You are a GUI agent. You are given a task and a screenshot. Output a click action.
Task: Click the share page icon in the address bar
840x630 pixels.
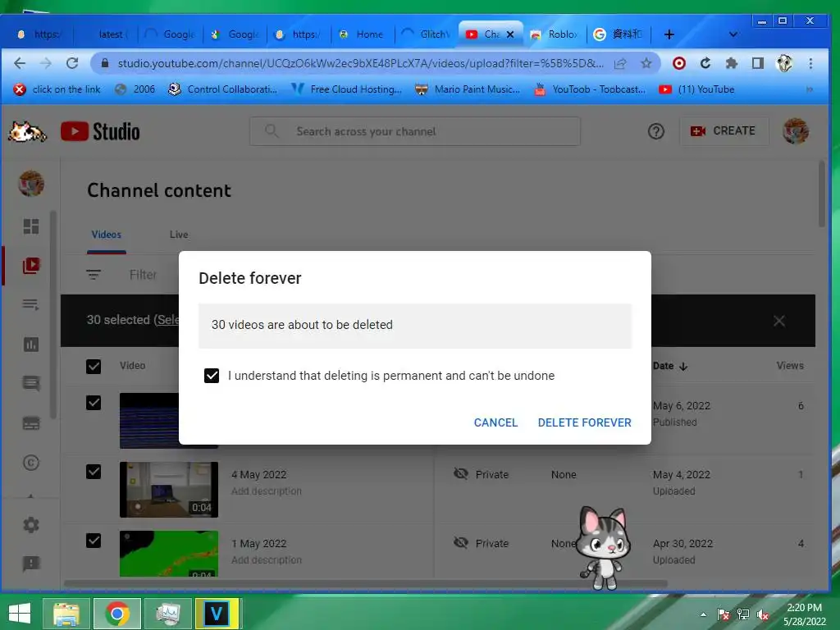620,63
